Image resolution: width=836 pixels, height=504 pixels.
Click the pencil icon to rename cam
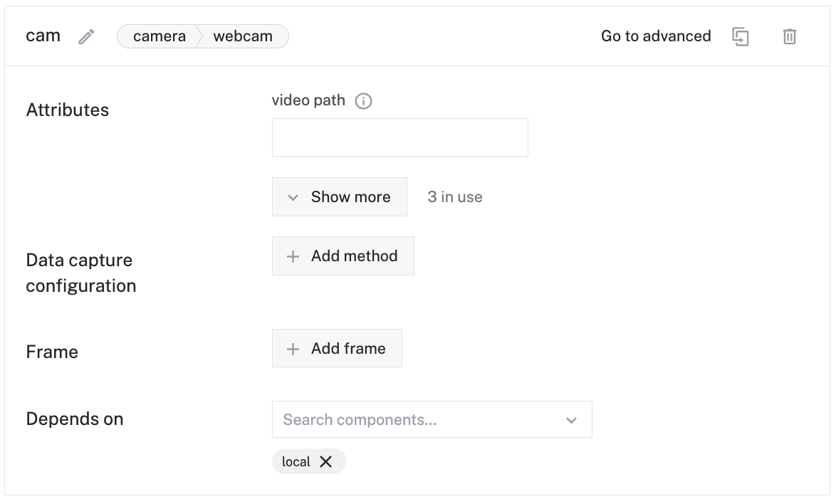(x=86, y=37)
